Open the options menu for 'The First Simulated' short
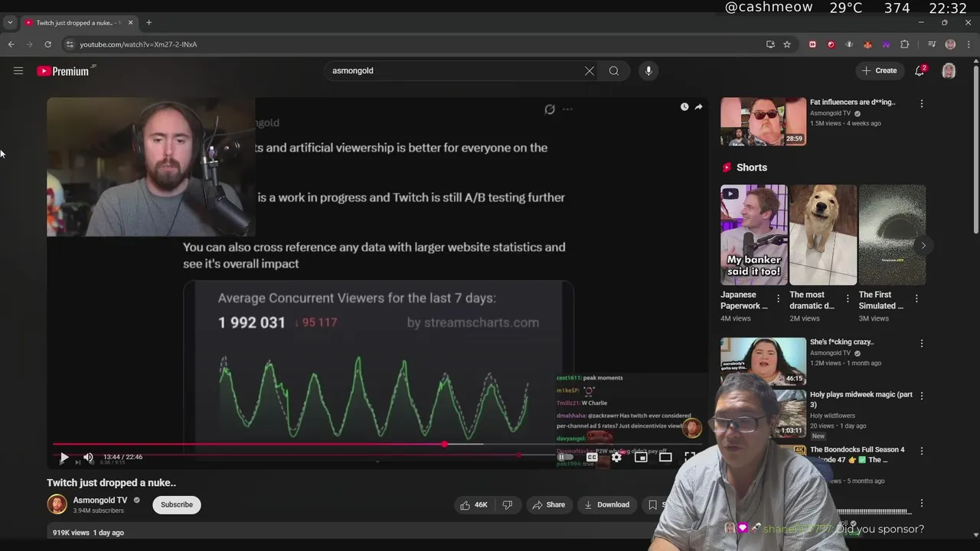The height and width of the screenshot is (551, 980). point(916,298)
